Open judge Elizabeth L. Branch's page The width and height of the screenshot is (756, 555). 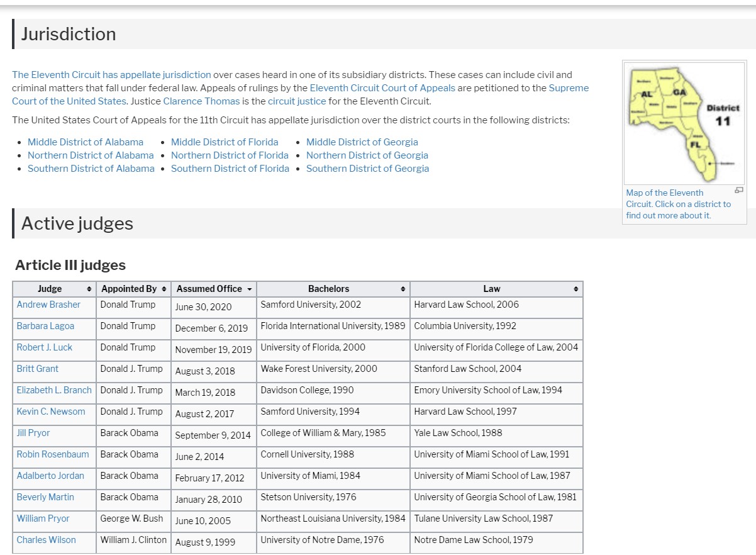click(x=54, y=390)
